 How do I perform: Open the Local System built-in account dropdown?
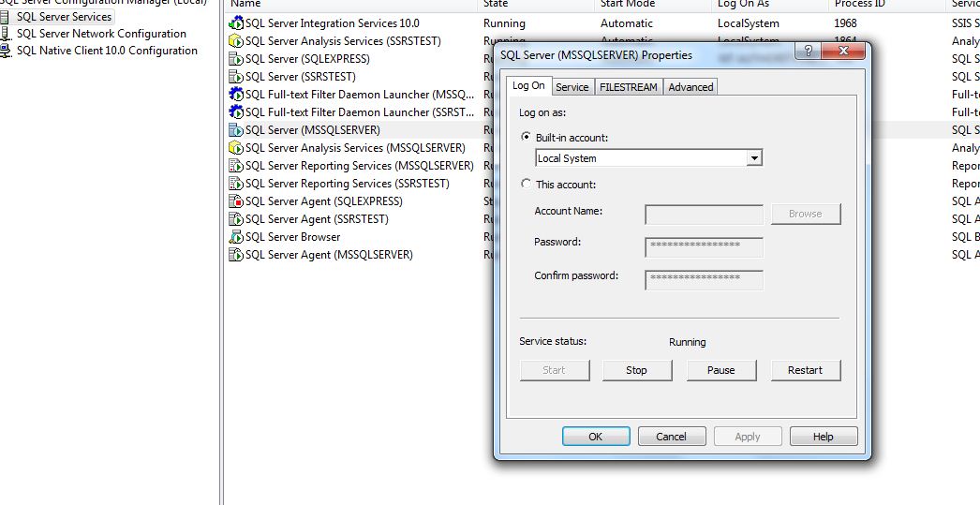[754, 159]
